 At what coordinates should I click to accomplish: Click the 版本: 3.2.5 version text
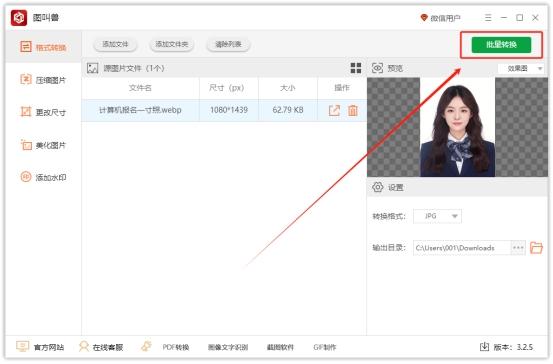513,347
